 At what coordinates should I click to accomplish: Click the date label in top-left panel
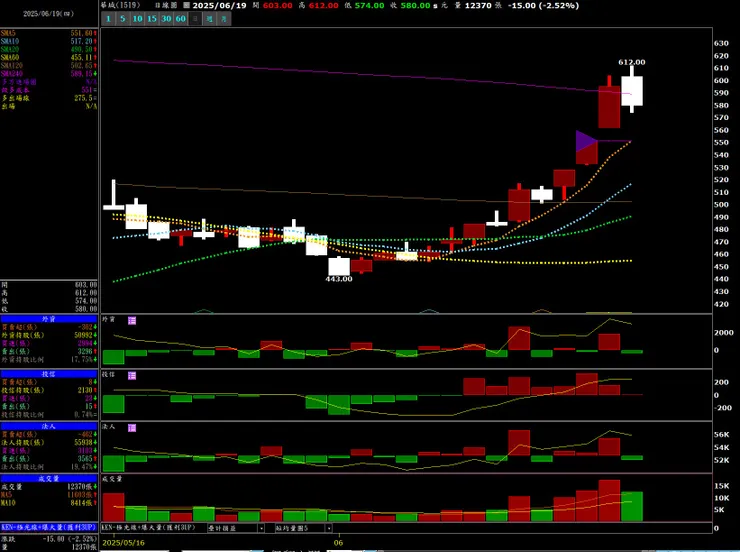click(x=49, y=14)
